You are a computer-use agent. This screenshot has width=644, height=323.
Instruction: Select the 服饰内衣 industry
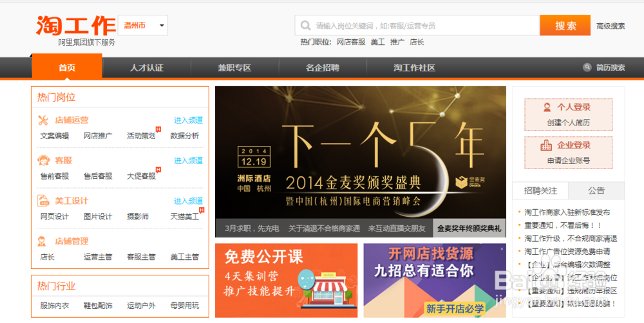[55, 306]
